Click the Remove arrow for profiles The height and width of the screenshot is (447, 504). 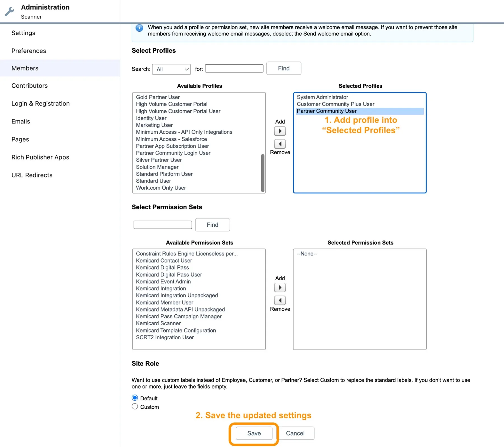click(280, 144)
